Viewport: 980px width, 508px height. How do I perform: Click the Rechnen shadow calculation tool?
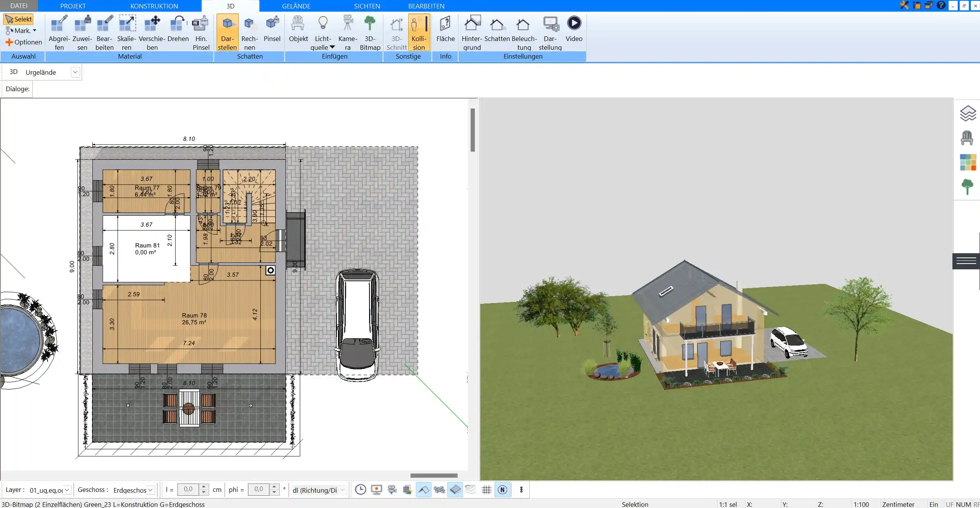pos(250,33)
